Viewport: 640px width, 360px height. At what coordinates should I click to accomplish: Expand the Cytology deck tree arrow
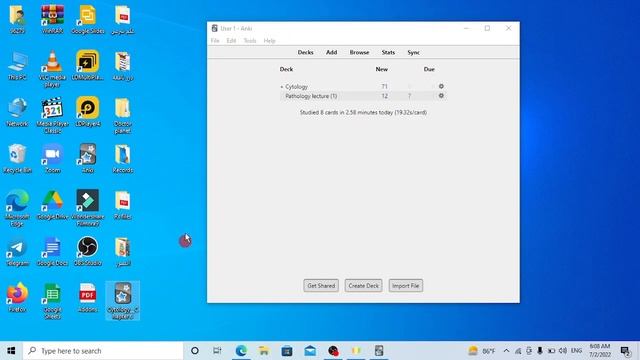point(282,87)
